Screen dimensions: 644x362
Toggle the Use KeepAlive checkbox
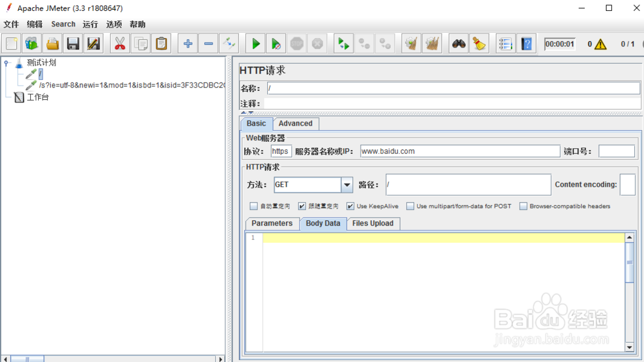[350, 206]
